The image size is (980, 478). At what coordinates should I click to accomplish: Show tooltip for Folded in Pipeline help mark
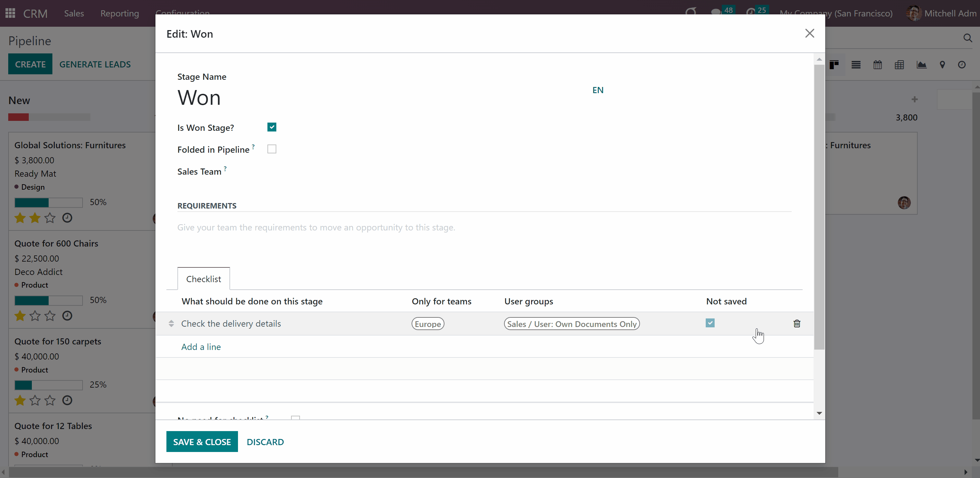pos(253,147)
